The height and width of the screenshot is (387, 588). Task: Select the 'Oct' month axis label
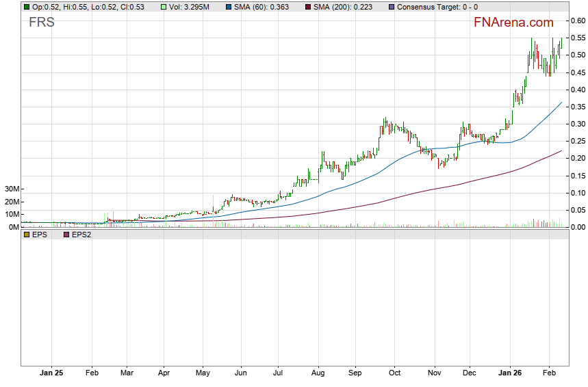point(394,374)
